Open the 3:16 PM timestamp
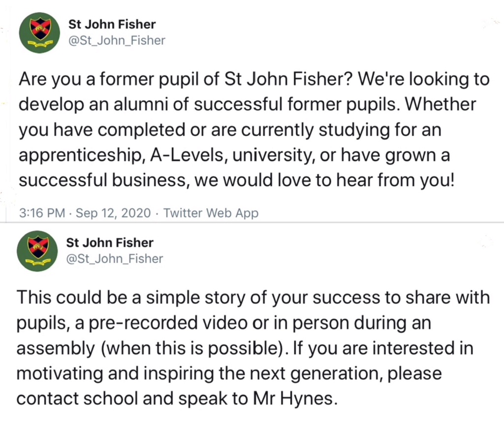This screenshot has width=504, height=427. [x=42, y=213]
